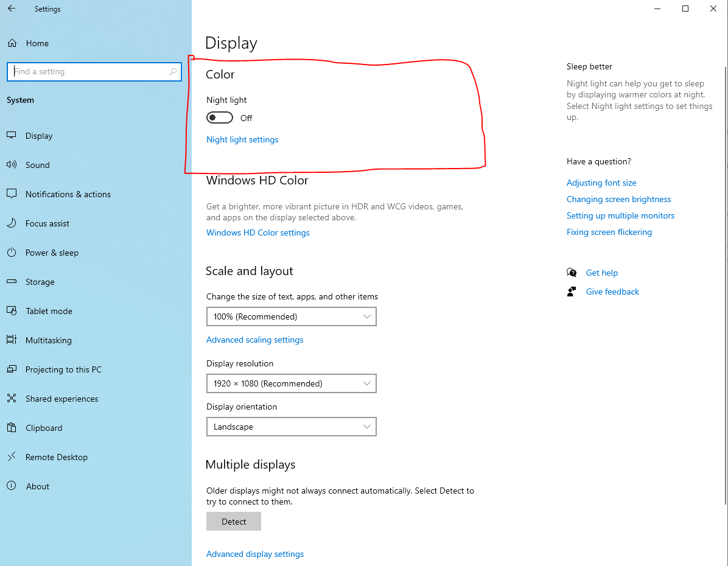Click the back arrow icon in Settings
The image size is (728, 566).
[x=12, y=9]
